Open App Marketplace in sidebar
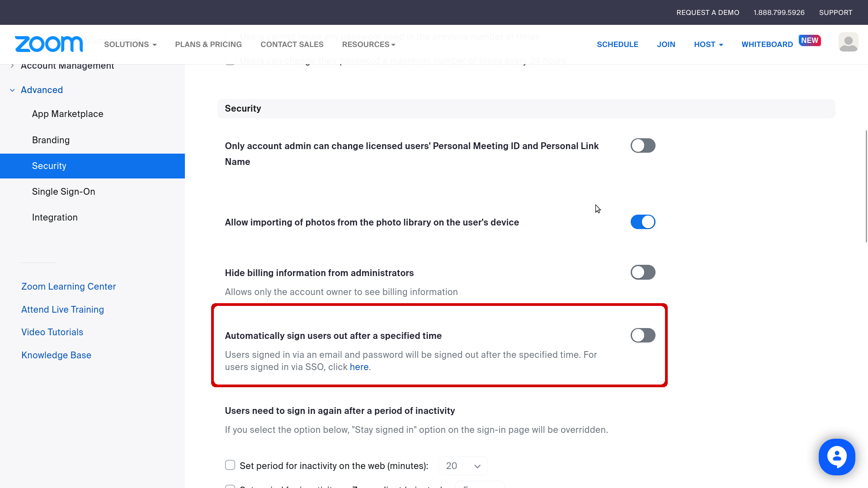The height and width of the screenshot is (488, 868). 68,114
